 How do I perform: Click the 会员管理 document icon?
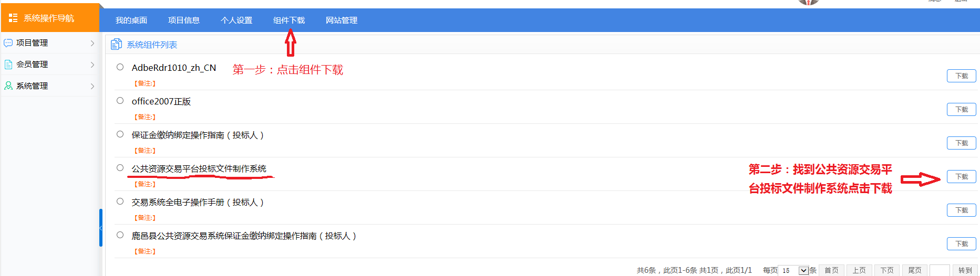tap(8, 65)
